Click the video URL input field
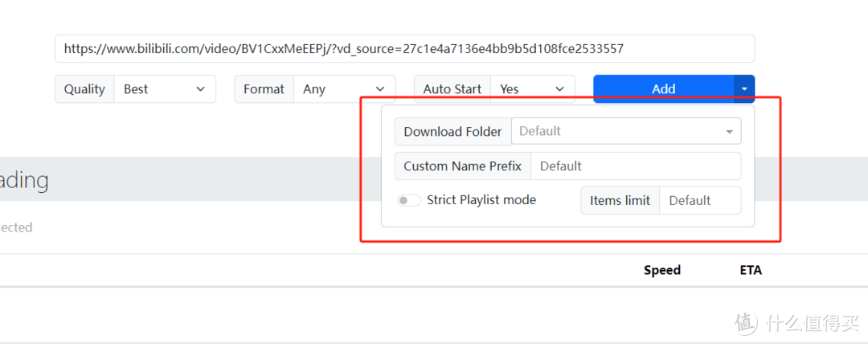The width and height of the screenshot is (868, 344). [x=404, y=49]
